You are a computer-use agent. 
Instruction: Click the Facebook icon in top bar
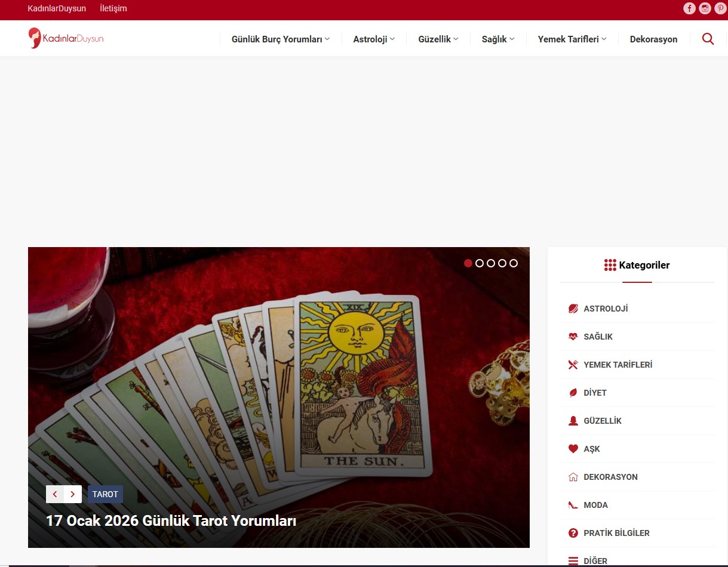[x=689, y=8]
